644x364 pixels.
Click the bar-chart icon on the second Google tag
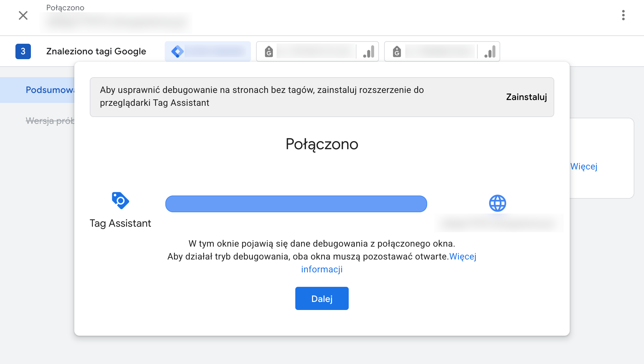(489, 51)
